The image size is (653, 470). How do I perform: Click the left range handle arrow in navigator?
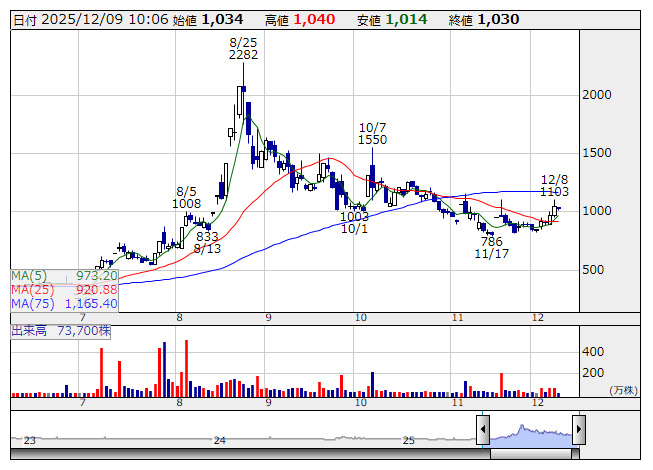click(482, 431)
